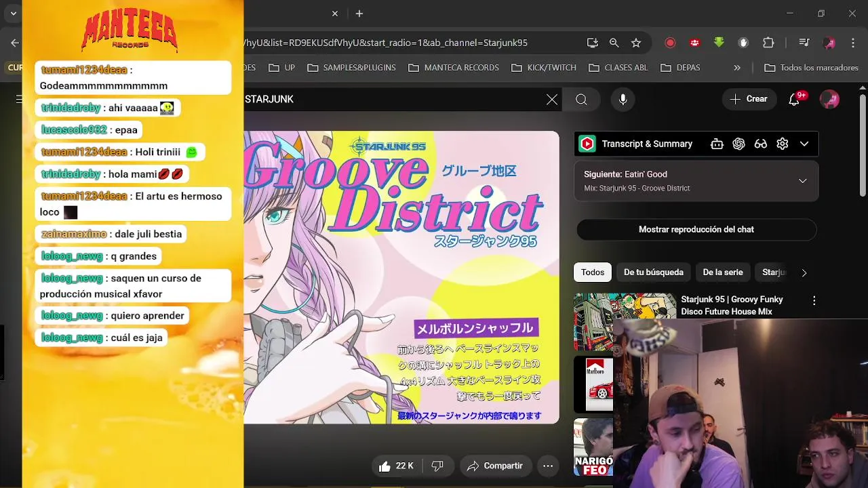The image size is (868, 488).
Task: Click the YouTube search magnifier button
Action: click(x=581, y=100)
